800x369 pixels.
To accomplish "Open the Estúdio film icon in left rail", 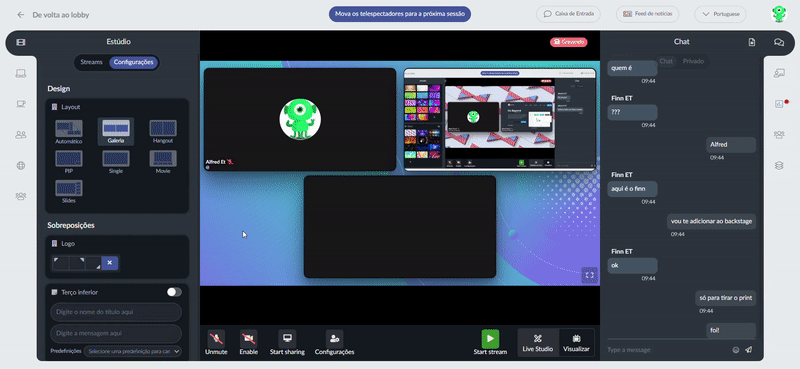I will 21,42.
